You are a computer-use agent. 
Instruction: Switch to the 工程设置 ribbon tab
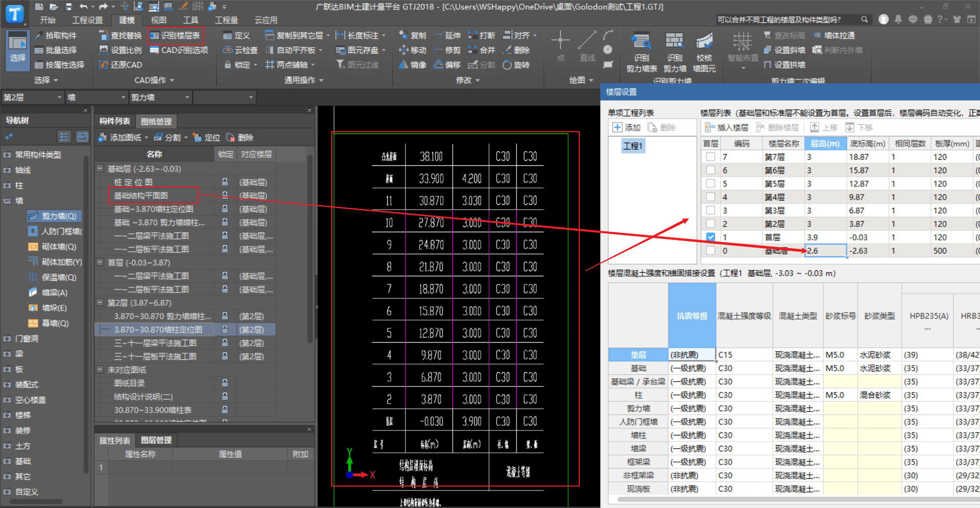coord(88,20)
